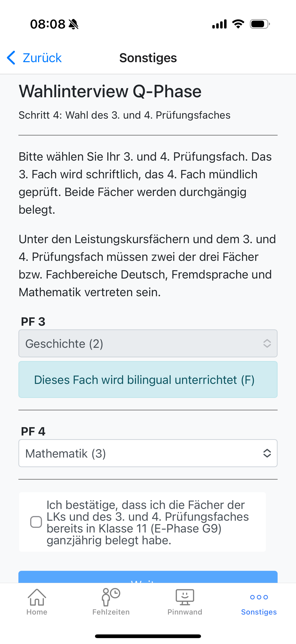Tap the bilingual information notice box
Screen dimensions: 296x644
[148, 379]
